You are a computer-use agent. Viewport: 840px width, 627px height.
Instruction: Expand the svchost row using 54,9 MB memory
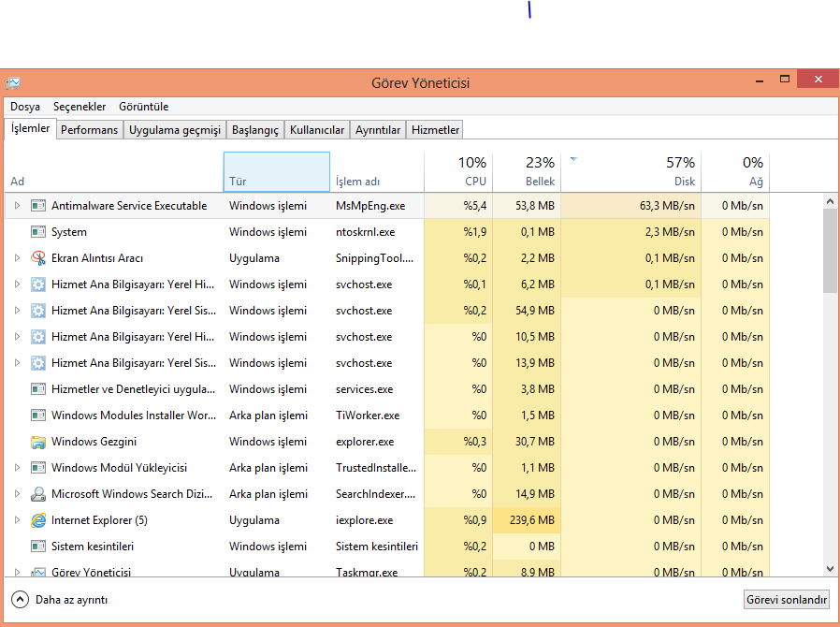coord(17,311)
